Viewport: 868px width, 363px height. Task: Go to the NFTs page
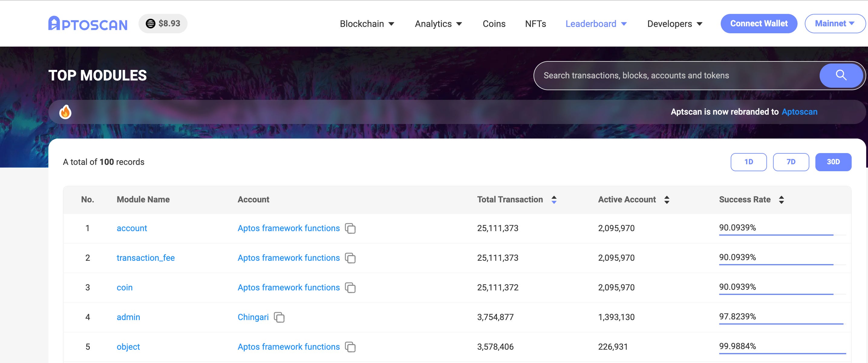[x=535, y=24]
